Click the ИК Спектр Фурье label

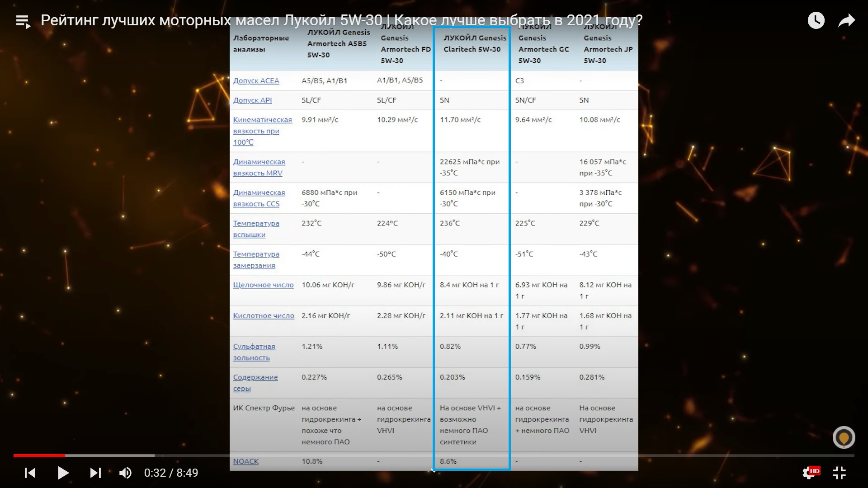click(x=264, y=408)
